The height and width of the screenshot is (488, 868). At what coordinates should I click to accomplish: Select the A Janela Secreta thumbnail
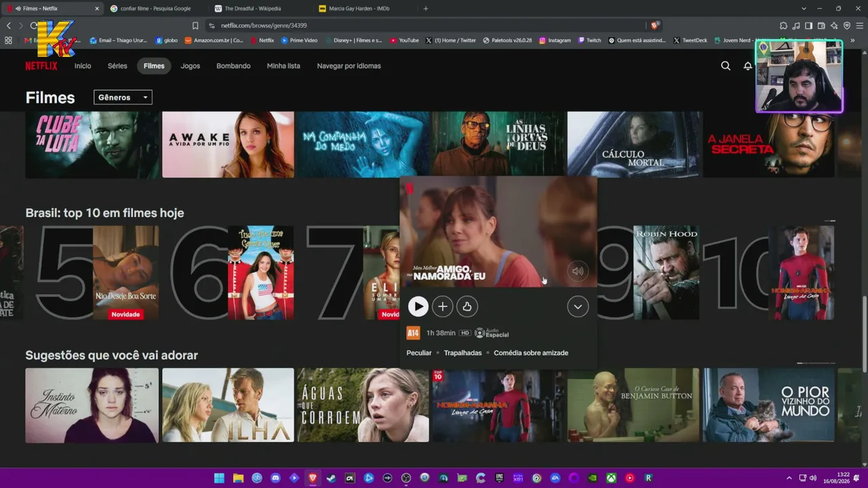pos(769,144)
